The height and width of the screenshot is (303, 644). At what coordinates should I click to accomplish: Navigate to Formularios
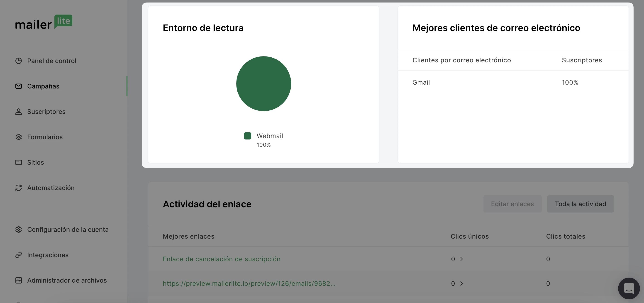point(45,137)
